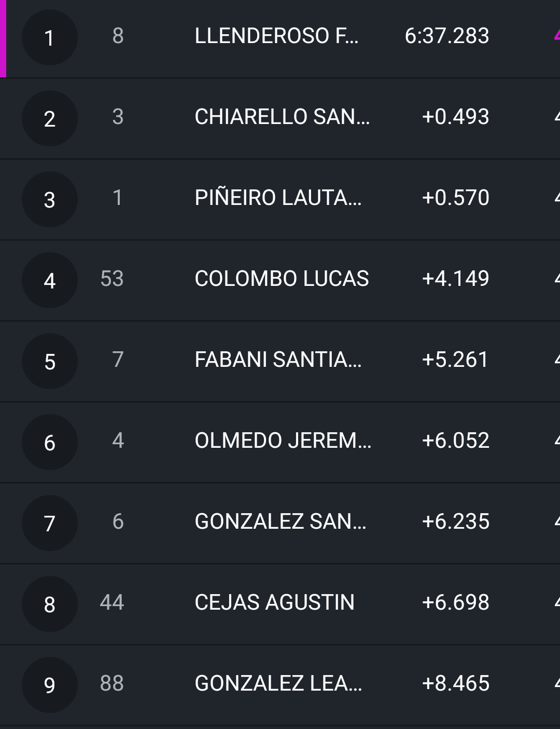Click car number 44 in row 8
Image resolution: width=560 pixels, height=729 pixels.
tap(112, 602)
